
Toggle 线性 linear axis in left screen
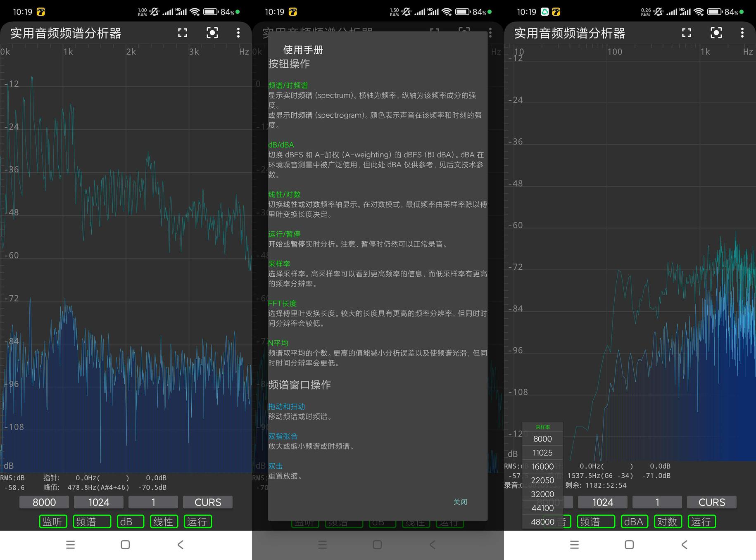[164, 522]
